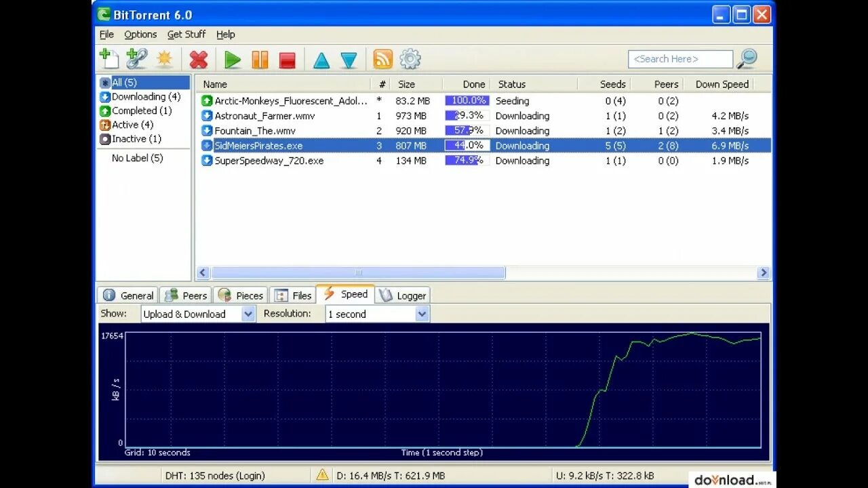
Task: Click the 44.0% progress bar of SidMeiersPirates
Action: [x=467, y=146]
